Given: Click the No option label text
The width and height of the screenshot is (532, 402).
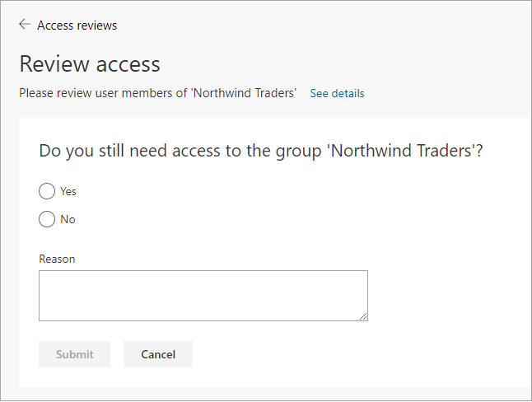Looking at the screenshot, I should 68,219.
